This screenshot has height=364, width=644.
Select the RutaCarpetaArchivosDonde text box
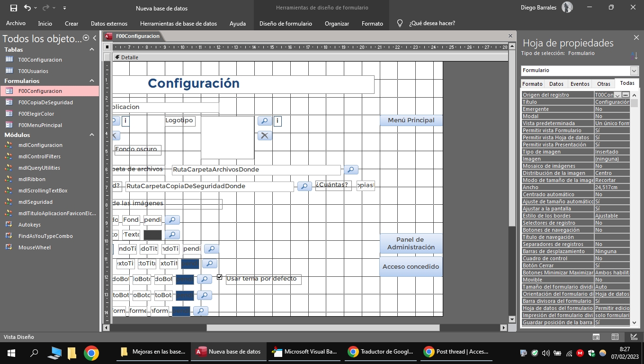256,170
